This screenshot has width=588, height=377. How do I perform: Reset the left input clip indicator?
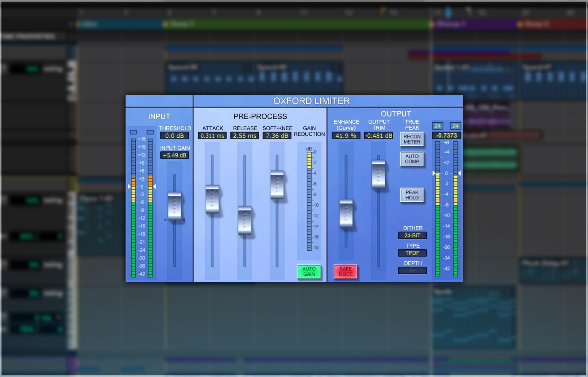pyautogui.click(x=134, y=132)
